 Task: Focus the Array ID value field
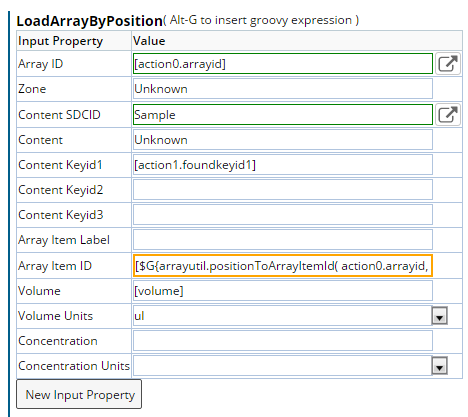(283, 64)
